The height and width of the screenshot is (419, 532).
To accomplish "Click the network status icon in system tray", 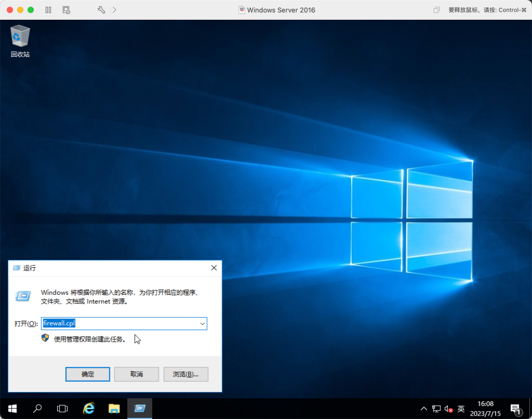I will click(436, 409).
